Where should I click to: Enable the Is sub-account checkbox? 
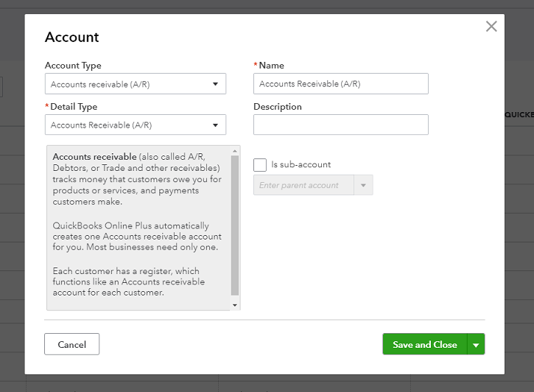pos(259,165)
